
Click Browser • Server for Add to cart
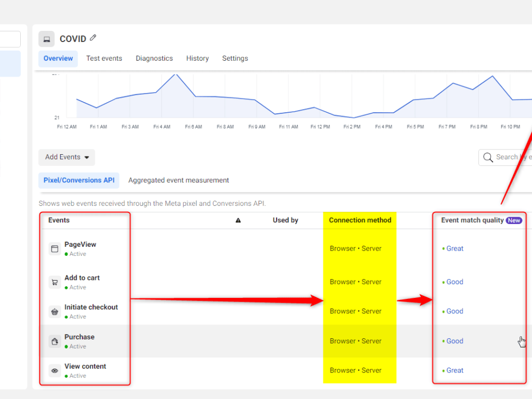click(355, 282)
